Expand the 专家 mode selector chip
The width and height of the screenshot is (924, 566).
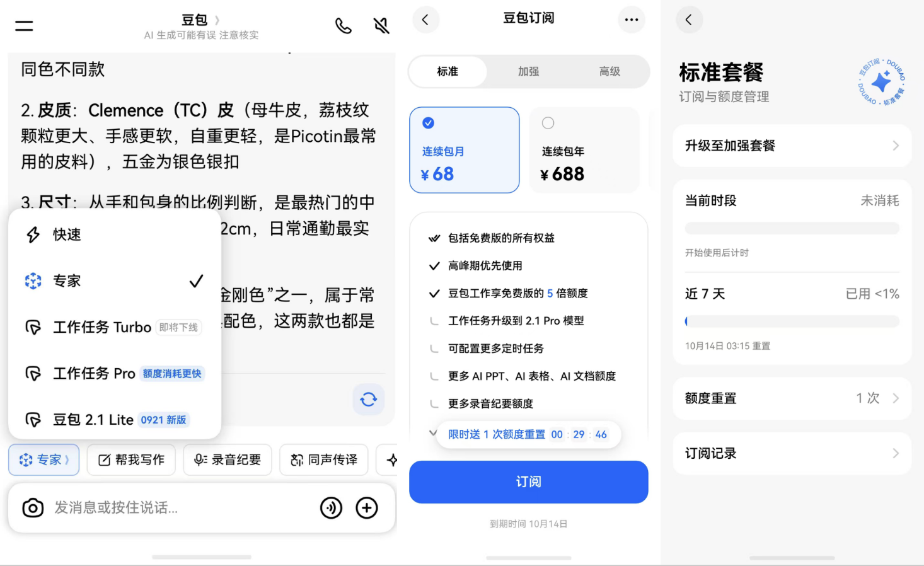coord(43,459)
